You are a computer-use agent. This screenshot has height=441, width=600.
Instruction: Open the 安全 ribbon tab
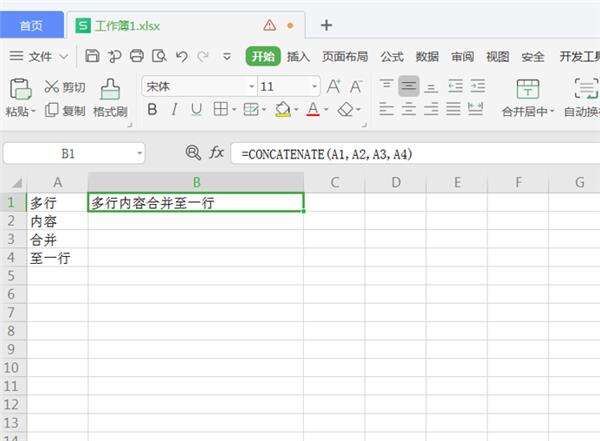(x=533, y=57)
